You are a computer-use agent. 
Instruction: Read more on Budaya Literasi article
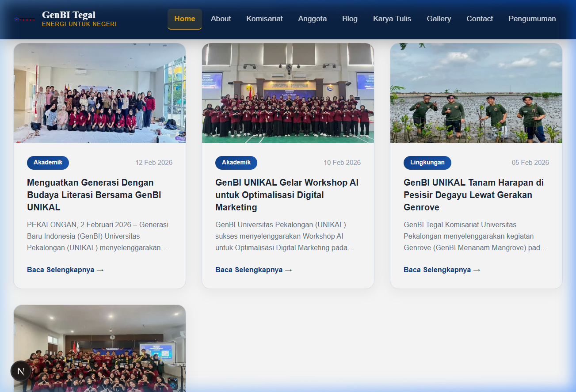65,270
